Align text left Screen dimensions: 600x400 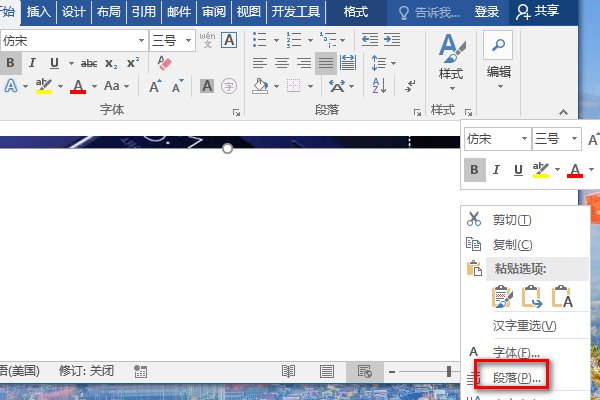(x=260, y=63)
